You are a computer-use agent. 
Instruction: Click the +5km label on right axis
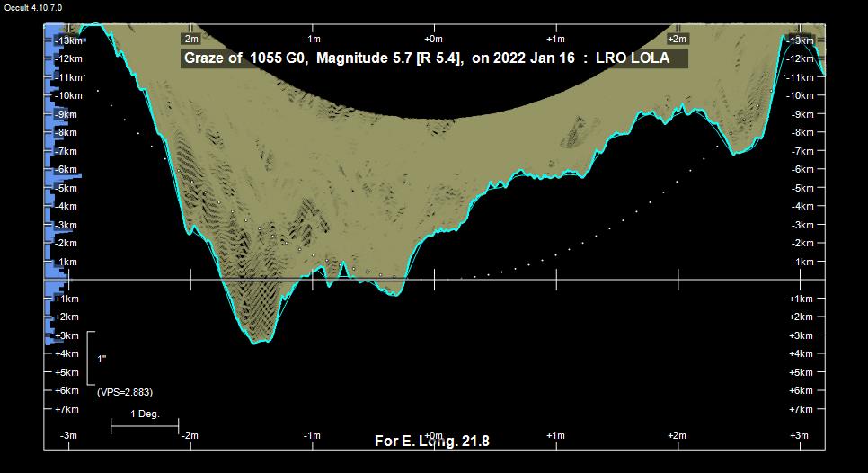pyautogui.click(x=801, y=372)
